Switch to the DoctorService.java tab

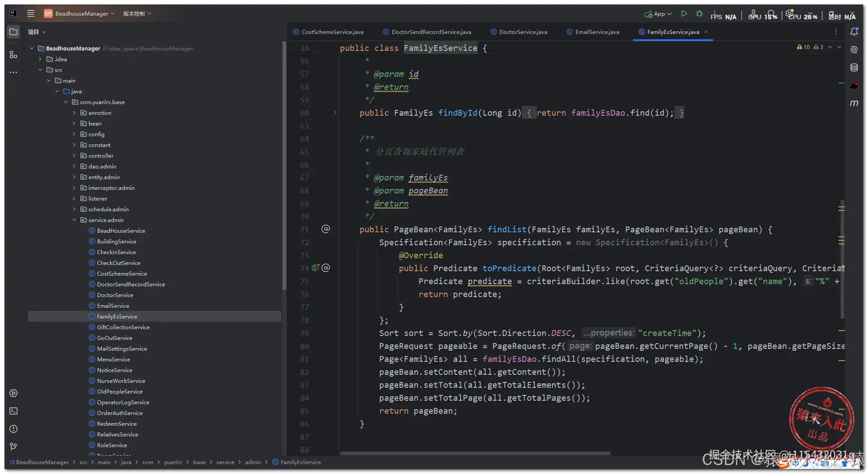[522, 32]
